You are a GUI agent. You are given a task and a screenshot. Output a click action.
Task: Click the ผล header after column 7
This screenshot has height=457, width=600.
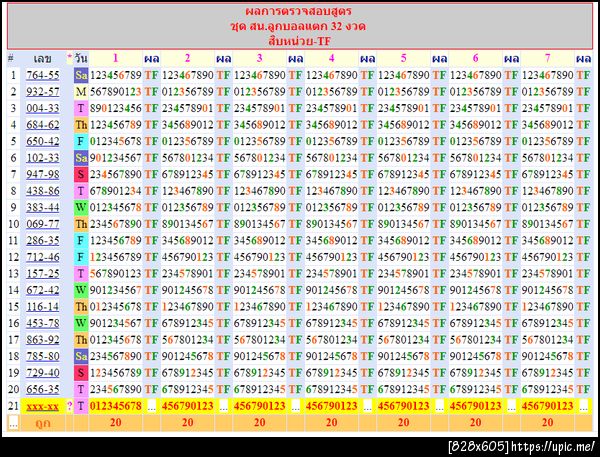point(583,59)
